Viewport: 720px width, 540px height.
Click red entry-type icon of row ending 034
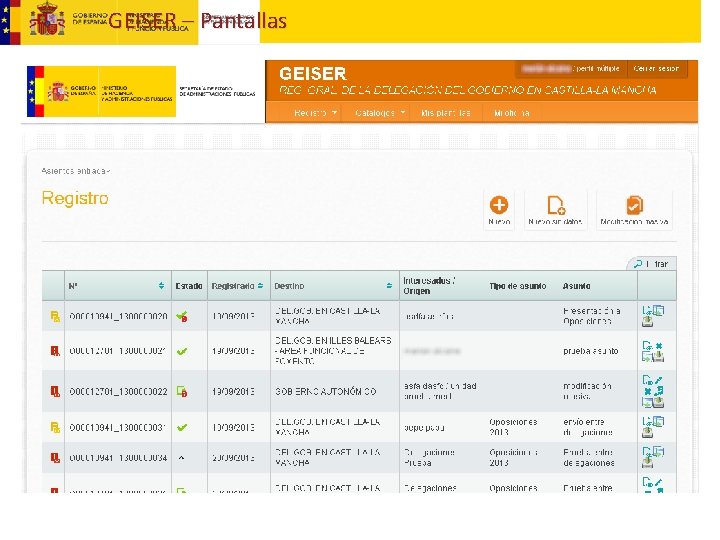[55, 458]
